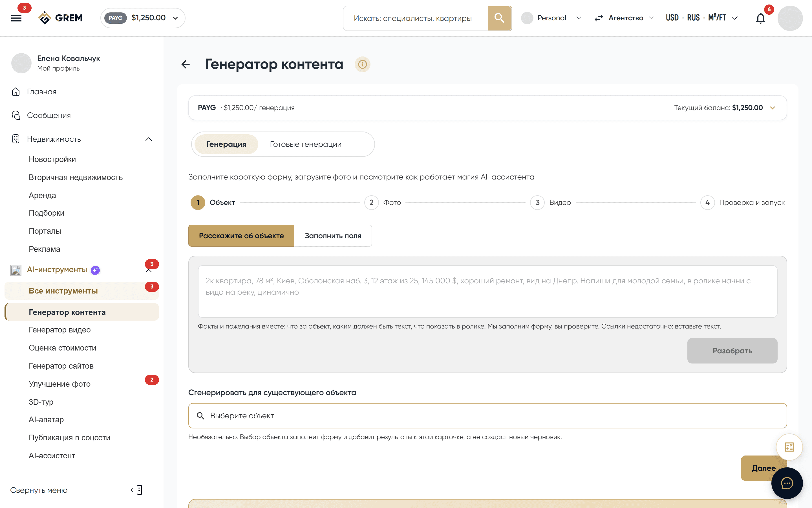Open the chat support bubble

pyautogui.click(x=787, y=483)
